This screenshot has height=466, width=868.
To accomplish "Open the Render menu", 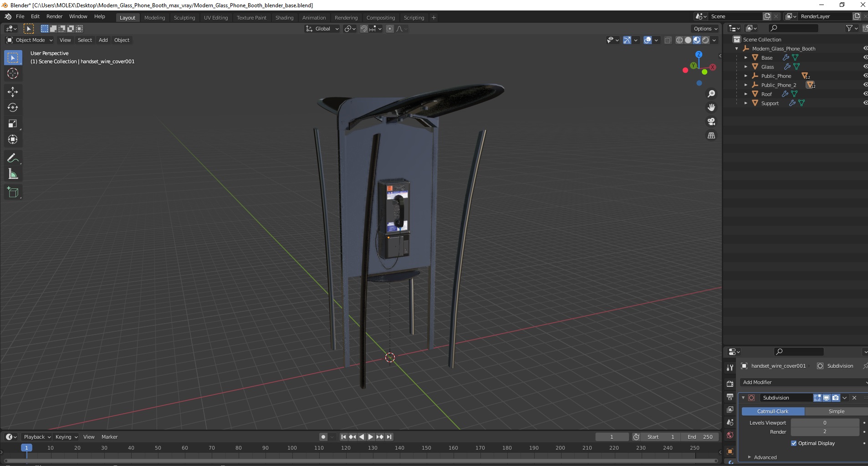I will (55, 16).
